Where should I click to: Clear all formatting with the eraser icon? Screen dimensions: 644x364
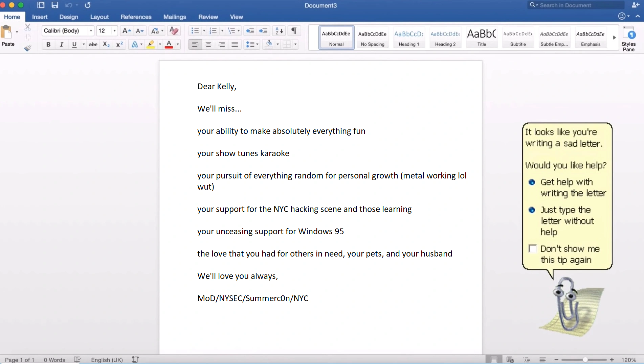pyautogui.click(x=174, y=31)
